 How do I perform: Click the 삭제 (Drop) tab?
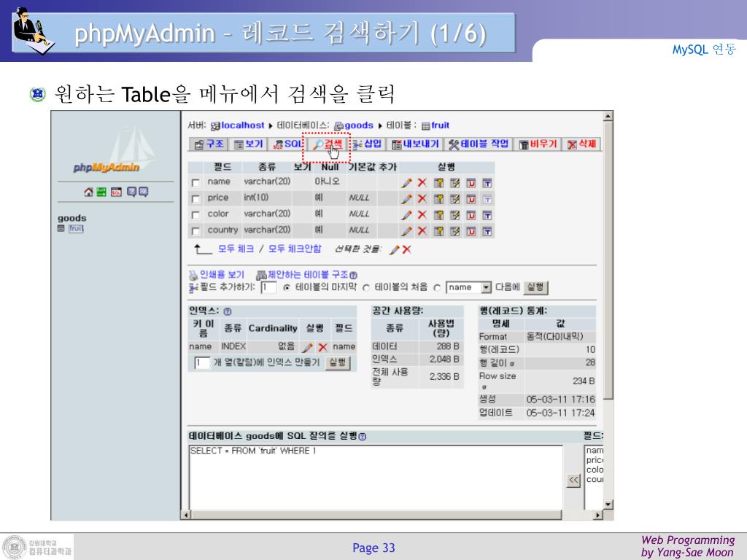pyautogui.click(x=581, y=144)
